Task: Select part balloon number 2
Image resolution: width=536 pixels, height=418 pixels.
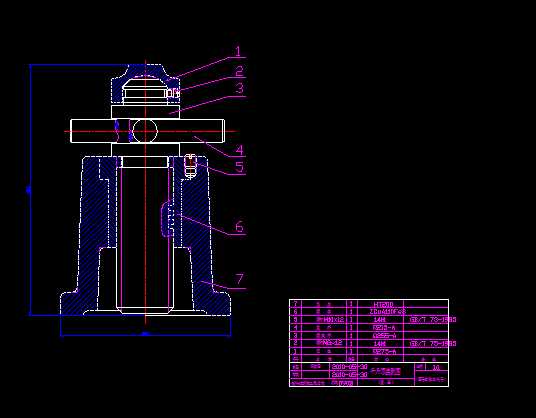Action: [240, 71]
